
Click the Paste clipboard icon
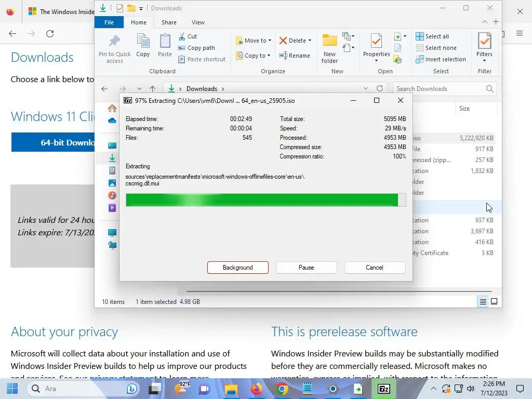(165, 42)
